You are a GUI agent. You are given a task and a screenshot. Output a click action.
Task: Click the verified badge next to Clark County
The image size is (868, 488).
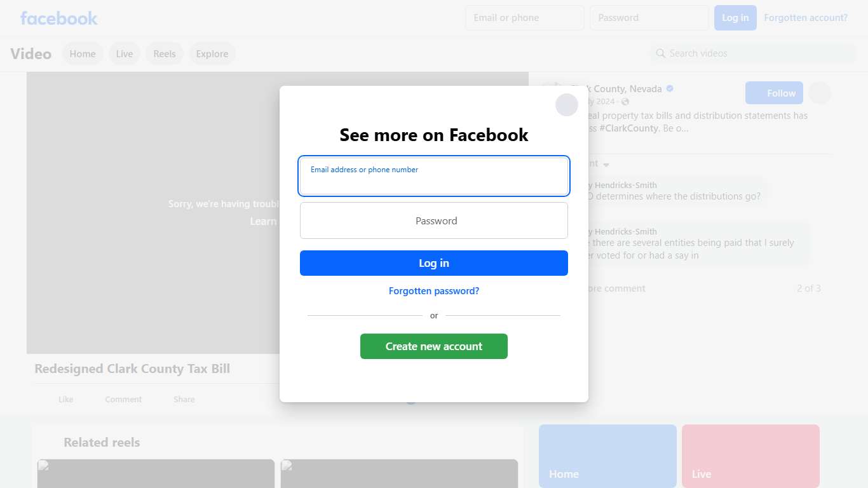click(670, 89)
